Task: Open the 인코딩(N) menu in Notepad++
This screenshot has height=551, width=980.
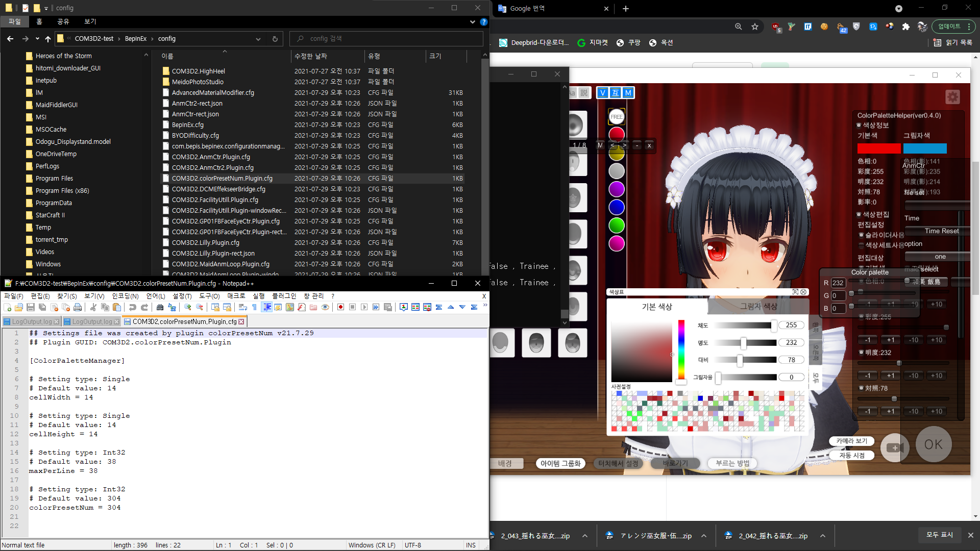Action: pos(125,296)
